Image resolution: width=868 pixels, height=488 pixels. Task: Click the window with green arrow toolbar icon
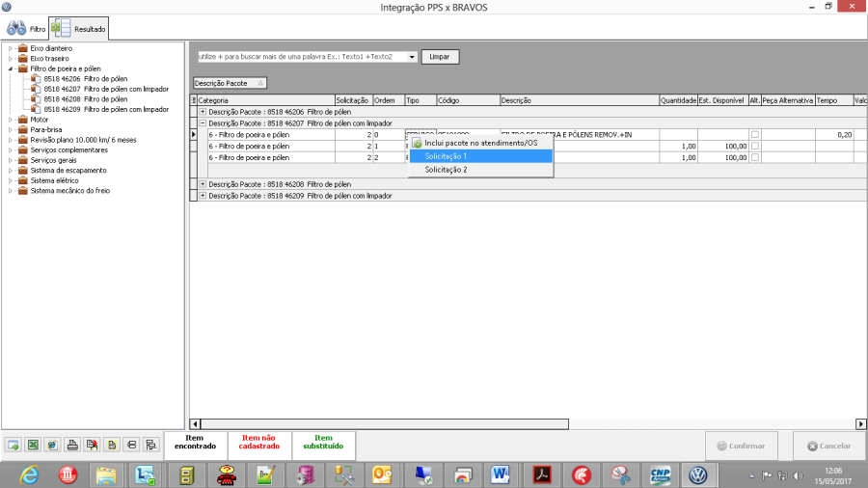pyautogui.click(x=14, y=446)
